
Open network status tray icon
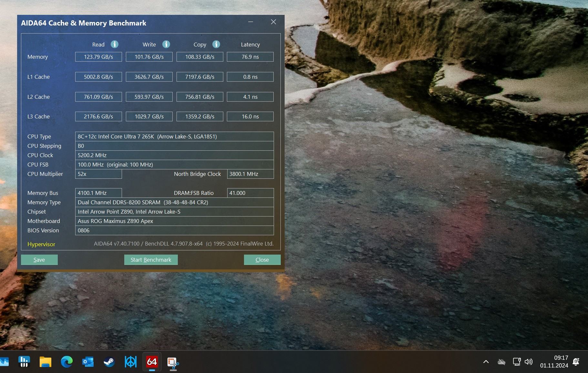point(517,362)
